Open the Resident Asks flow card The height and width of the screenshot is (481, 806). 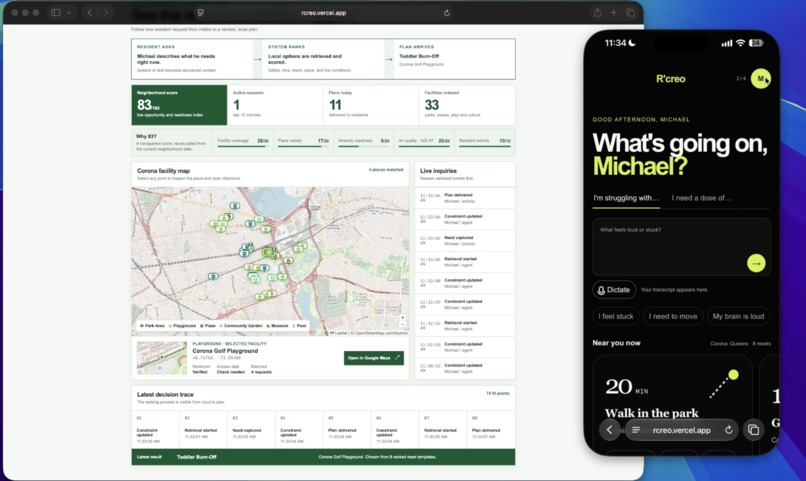(192, 59)
